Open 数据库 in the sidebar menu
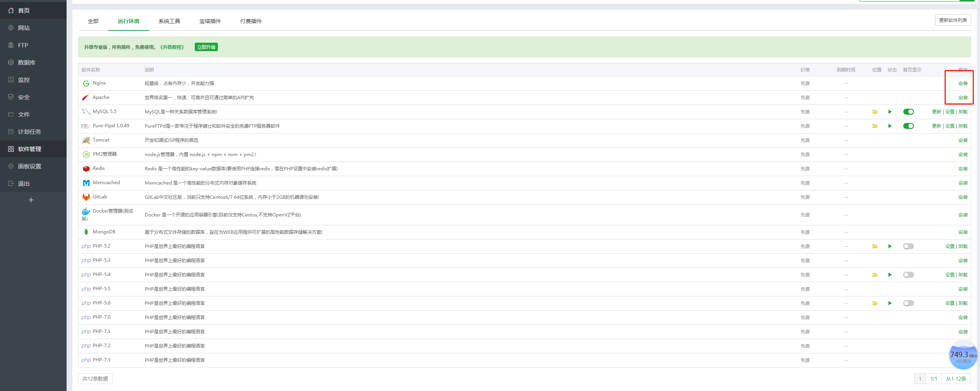Screen dimensions: 980x391 [27, 63]
